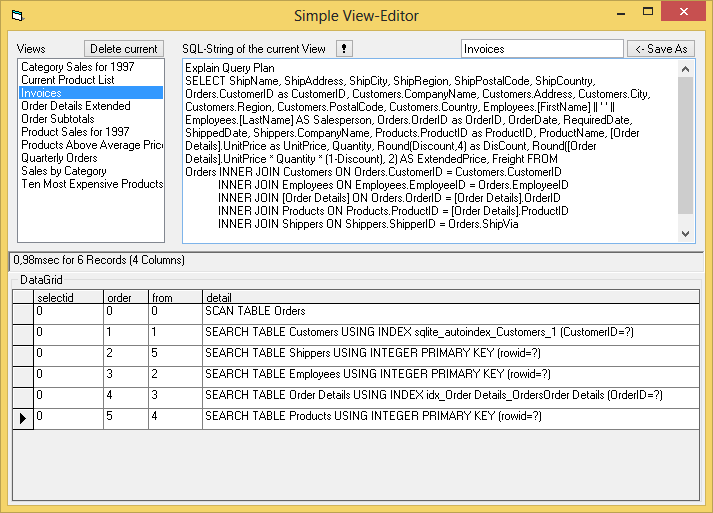Open the Order Details Extended view
The height and width of the screenshot is (513, 713).
pyautogui.click(x=76, y=106)
